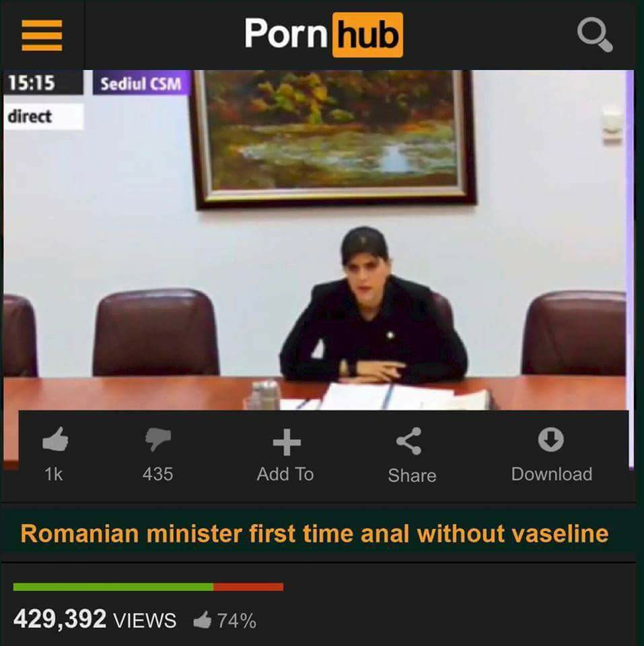The image size is (644, 646).
Task: Click the Download text label
Action: tap(552, 474)
